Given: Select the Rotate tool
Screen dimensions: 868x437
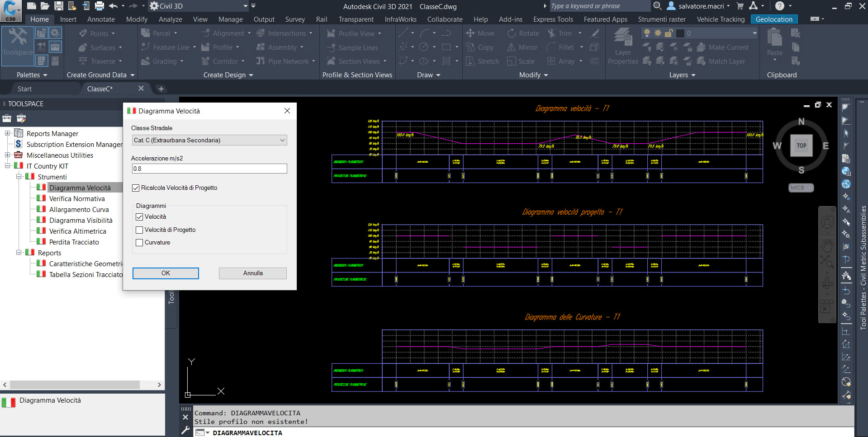Looking at the screenshot, I should pyautogui.click(x=523, y=33).
